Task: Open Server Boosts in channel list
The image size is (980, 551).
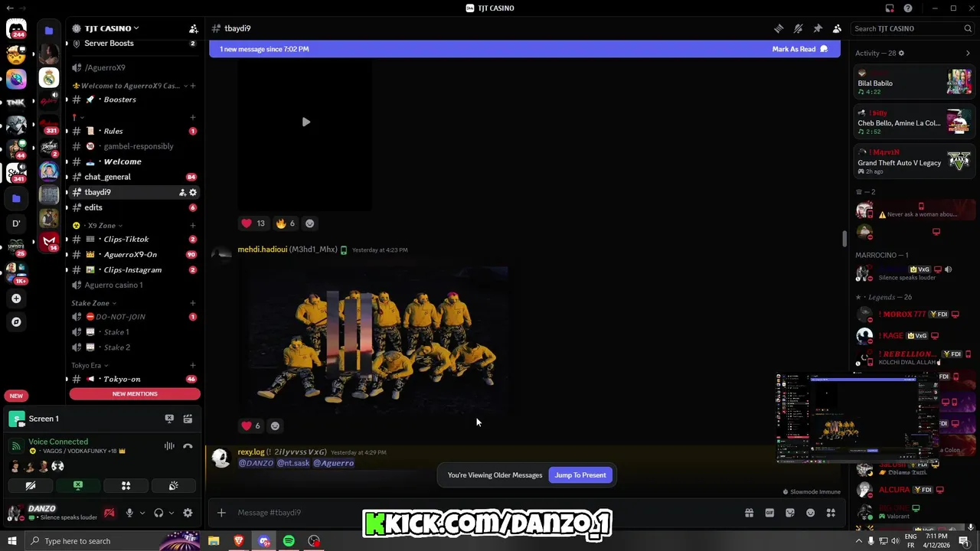Action: 134,44
